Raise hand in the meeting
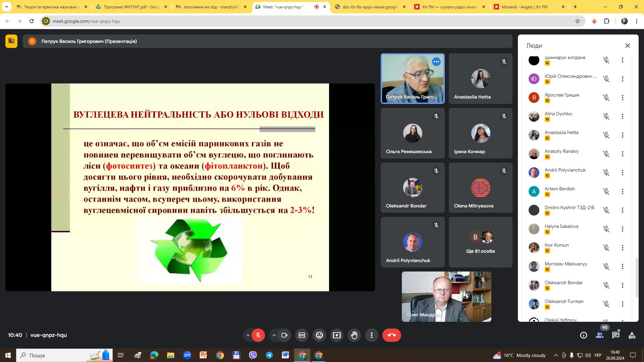 354,335
